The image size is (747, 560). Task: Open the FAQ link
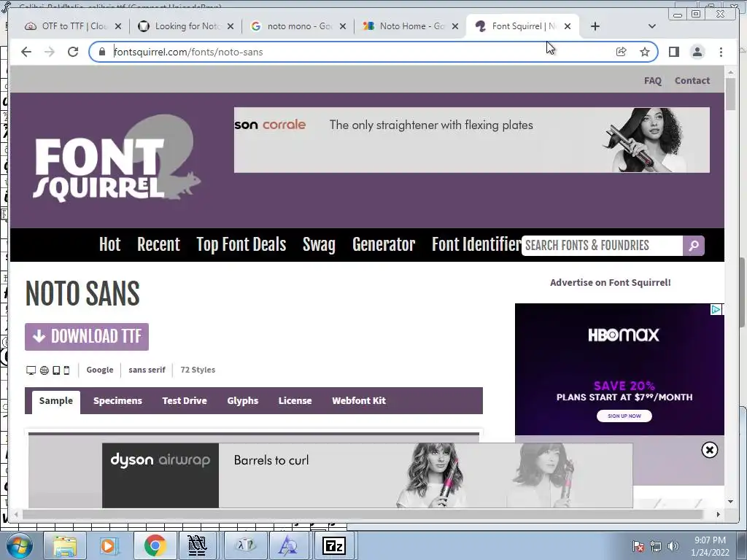tap(653, 80)
